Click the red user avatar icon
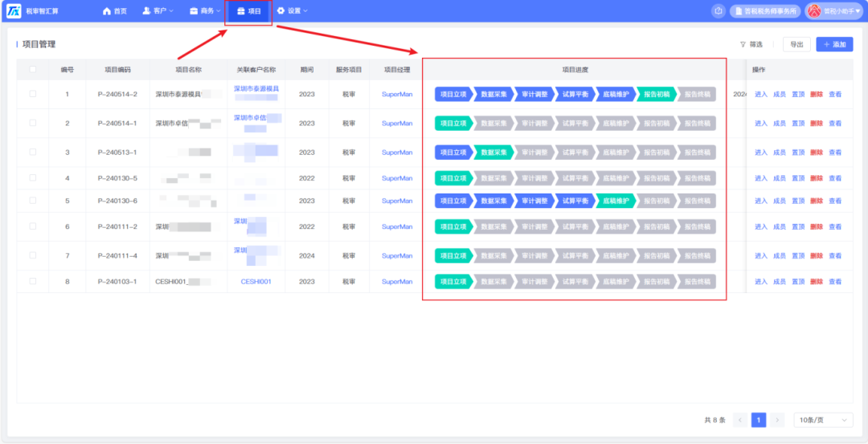 (x=814, y=10)
